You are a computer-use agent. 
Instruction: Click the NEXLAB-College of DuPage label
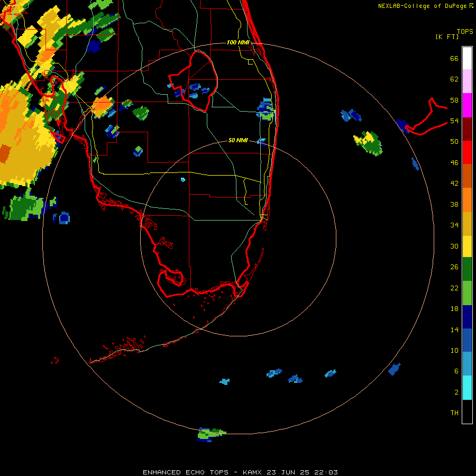[x=422, y=6]
